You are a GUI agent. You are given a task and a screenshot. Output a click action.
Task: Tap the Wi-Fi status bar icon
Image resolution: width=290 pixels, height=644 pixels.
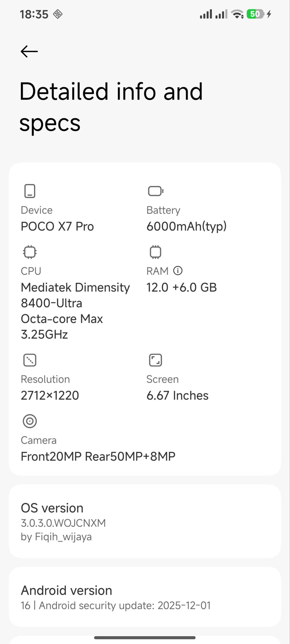238,14
